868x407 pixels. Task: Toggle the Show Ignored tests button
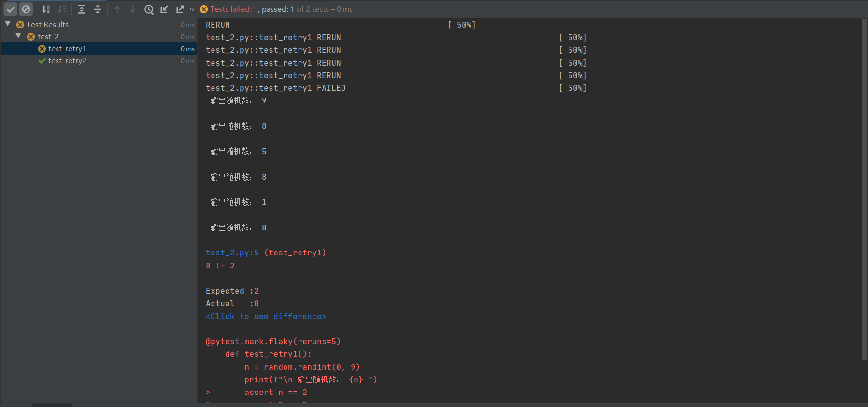(26, 9)
